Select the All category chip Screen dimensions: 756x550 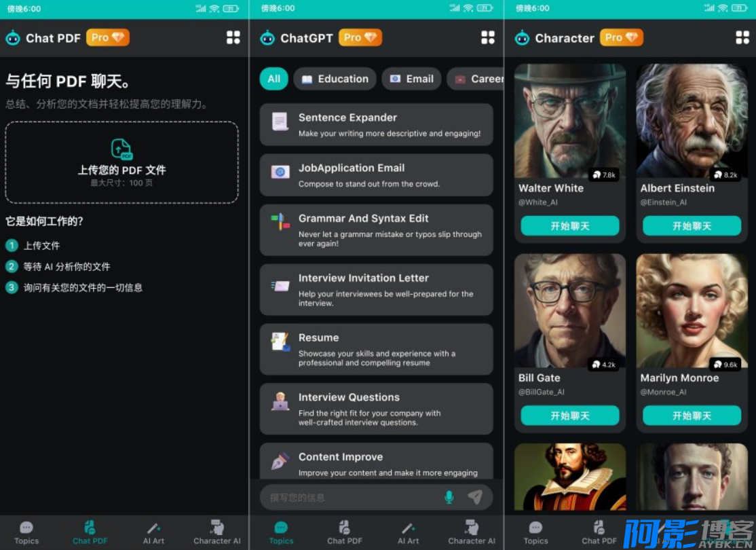pyautogui.click(x=273, y=79)
